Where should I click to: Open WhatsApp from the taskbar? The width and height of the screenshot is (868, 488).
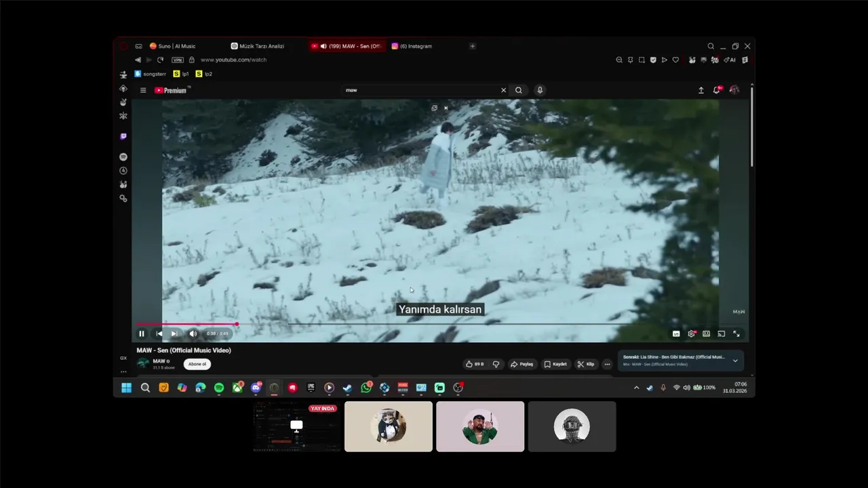[x=366, y=388]
